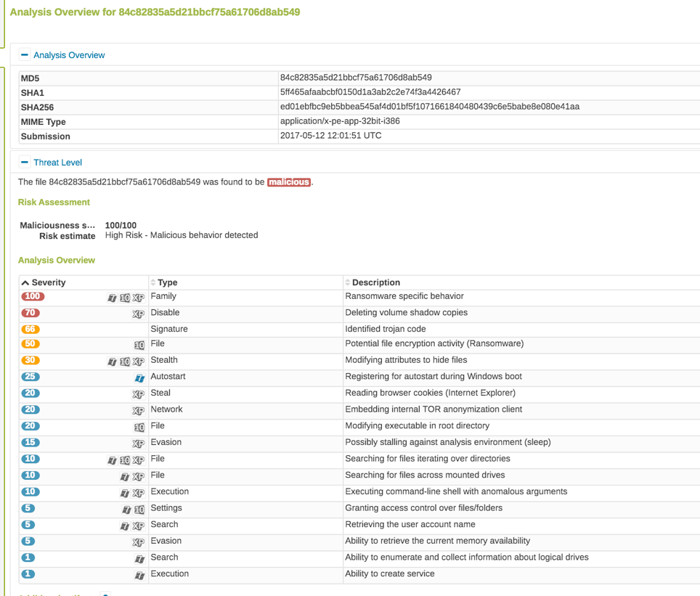This screenshot has height=596, width=700.
Task: Select the SHA256 hash value
Action: point(429,107)
